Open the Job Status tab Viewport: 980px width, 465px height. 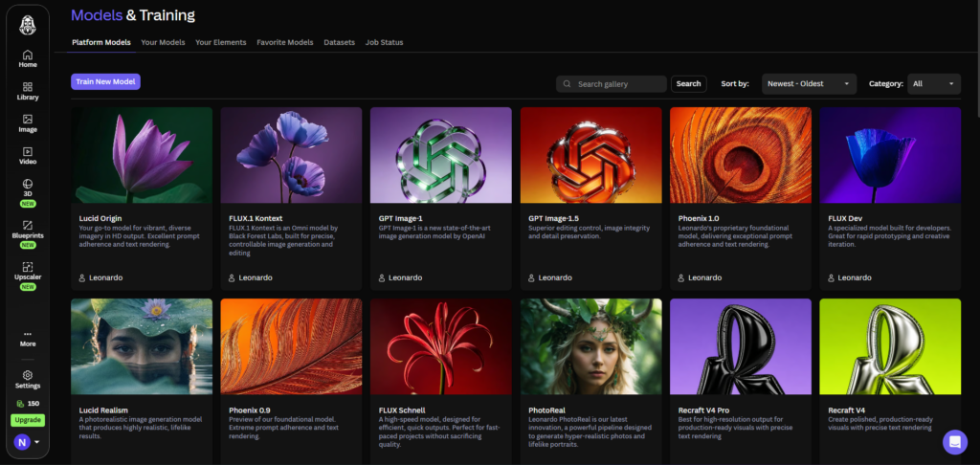[x=385, y=42]
